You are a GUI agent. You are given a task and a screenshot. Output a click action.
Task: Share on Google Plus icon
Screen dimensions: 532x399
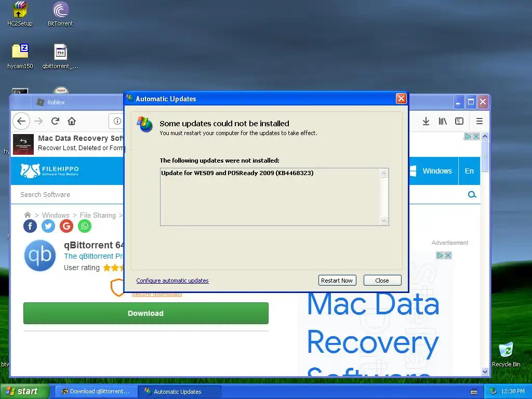click(x=66, y=226)
